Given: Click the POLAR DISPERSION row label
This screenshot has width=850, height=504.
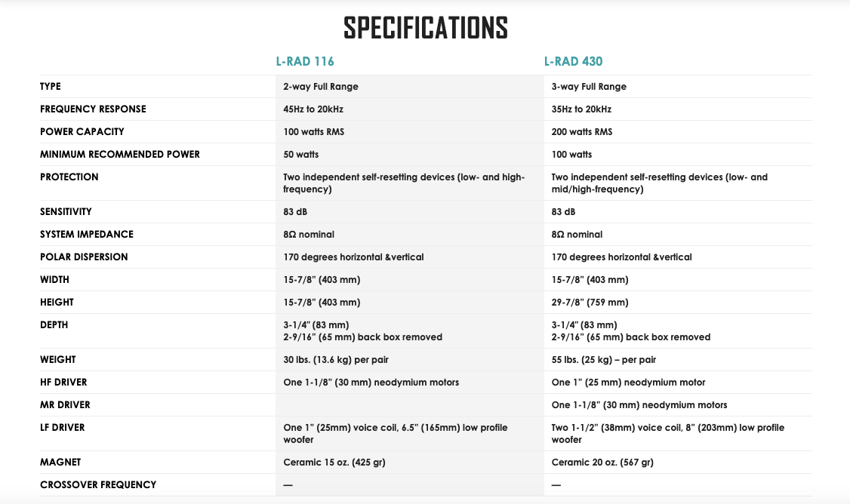Looking at the screenshot, I should click(84, 257).
